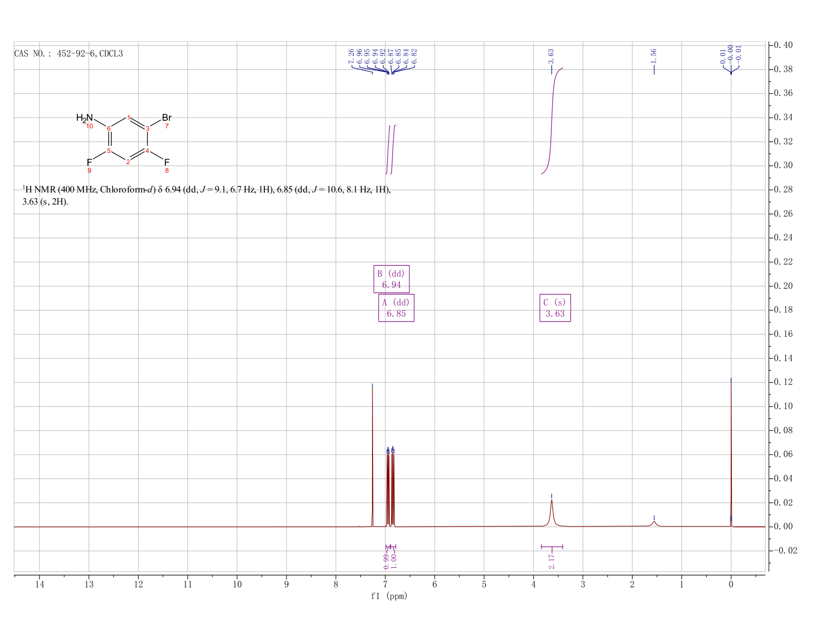The image size is (834, 644).
Task: Click y-axis tick label 0.40
Action: pos(784,45)
